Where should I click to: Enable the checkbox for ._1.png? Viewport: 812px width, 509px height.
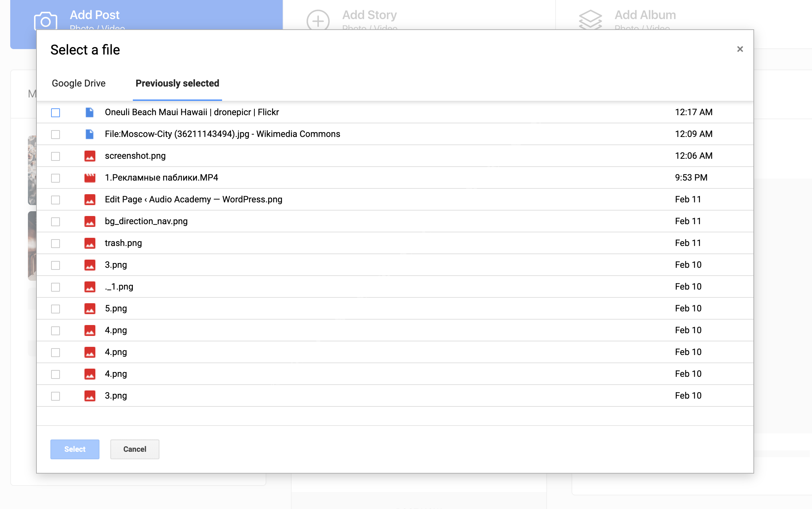(56, 287)
